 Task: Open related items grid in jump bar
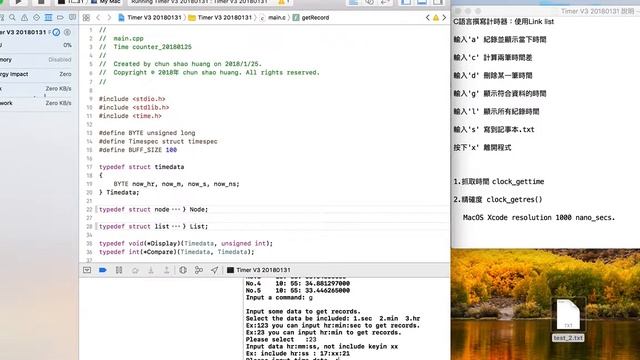click(x=86, y=18)
